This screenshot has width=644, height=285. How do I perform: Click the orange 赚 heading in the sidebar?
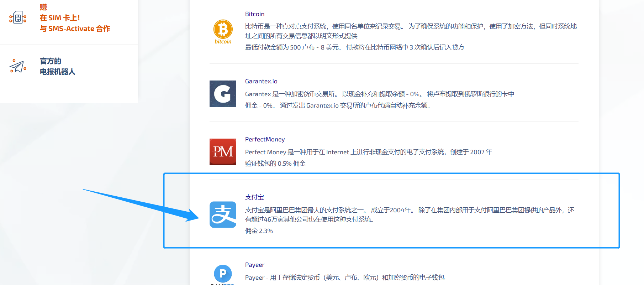click(43, 7)
